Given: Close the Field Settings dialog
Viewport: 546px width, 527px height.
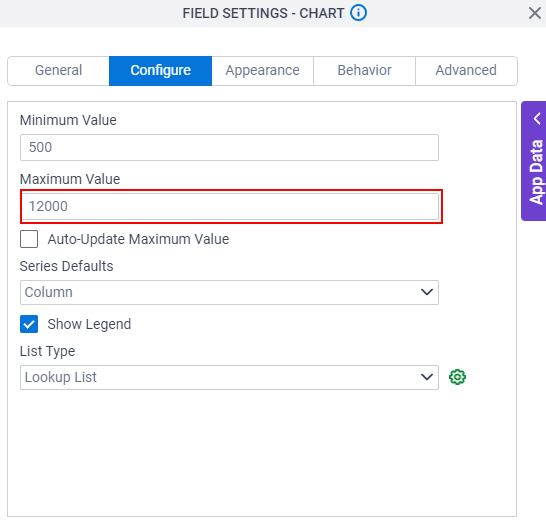Looking at the screenshot, I should click(535, 13).
